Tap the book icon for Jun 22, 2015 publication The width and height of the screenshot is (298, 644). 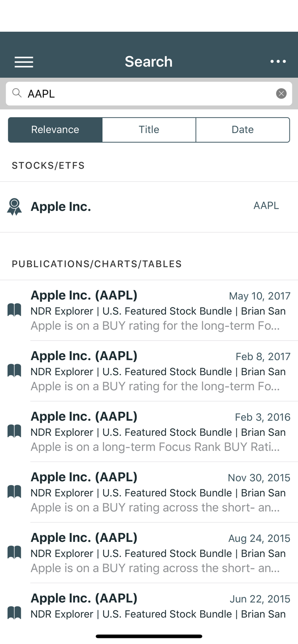coord(14,613)
